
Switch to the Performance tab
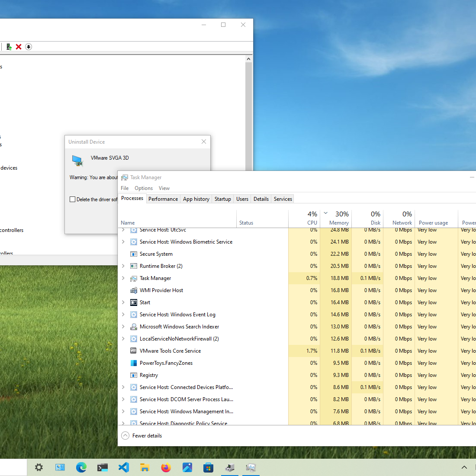163,199
